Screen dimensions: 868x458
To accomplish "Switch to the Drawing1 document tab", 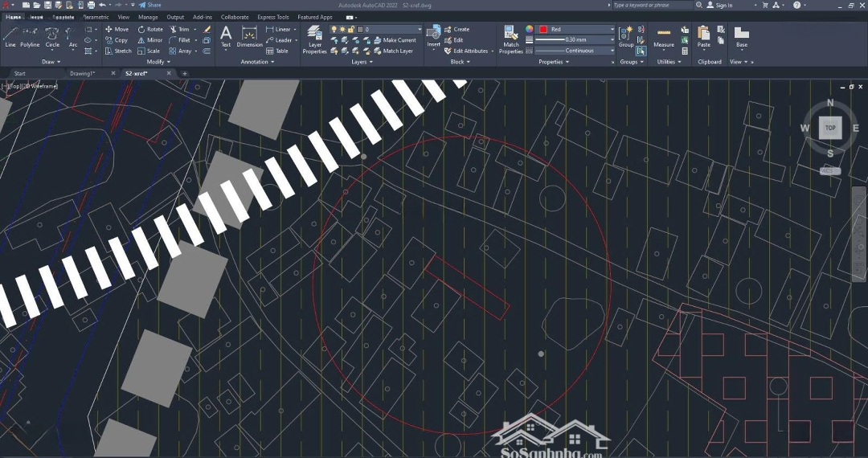I will tap(83, 74).
